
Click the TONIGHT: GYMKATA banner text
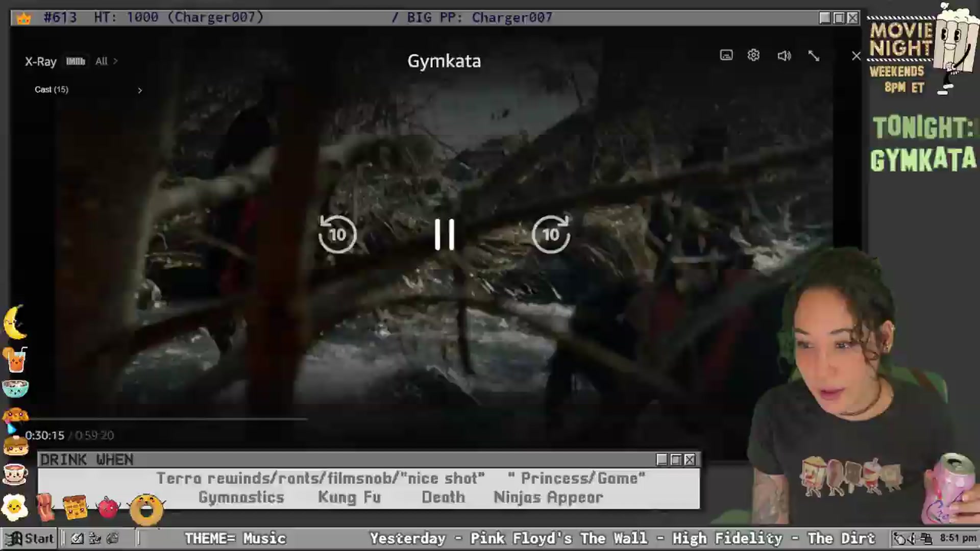(924, 144)
